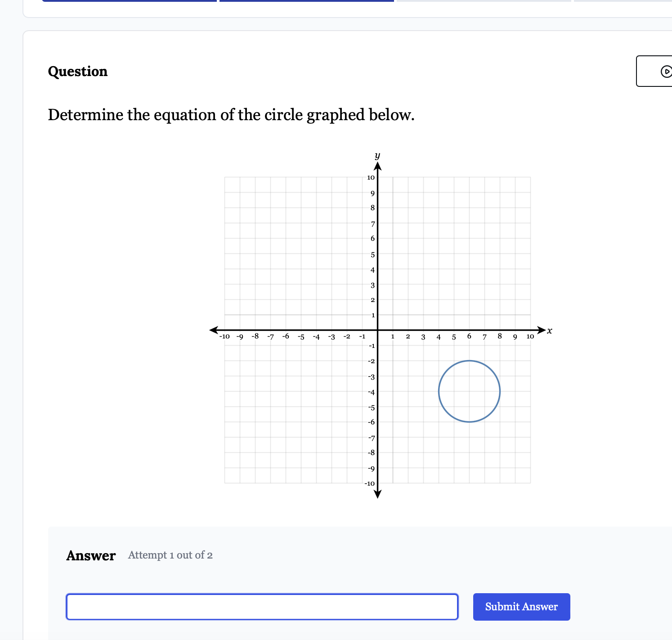Click the center of the plotted circle
This screenshot has width=672, height=640.
[469, 391]
